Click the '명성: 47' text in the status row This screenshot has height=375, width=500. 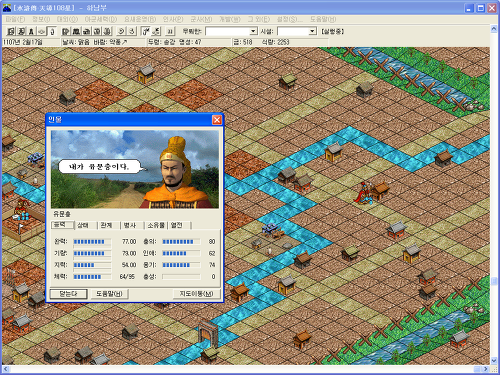point(190,42)
